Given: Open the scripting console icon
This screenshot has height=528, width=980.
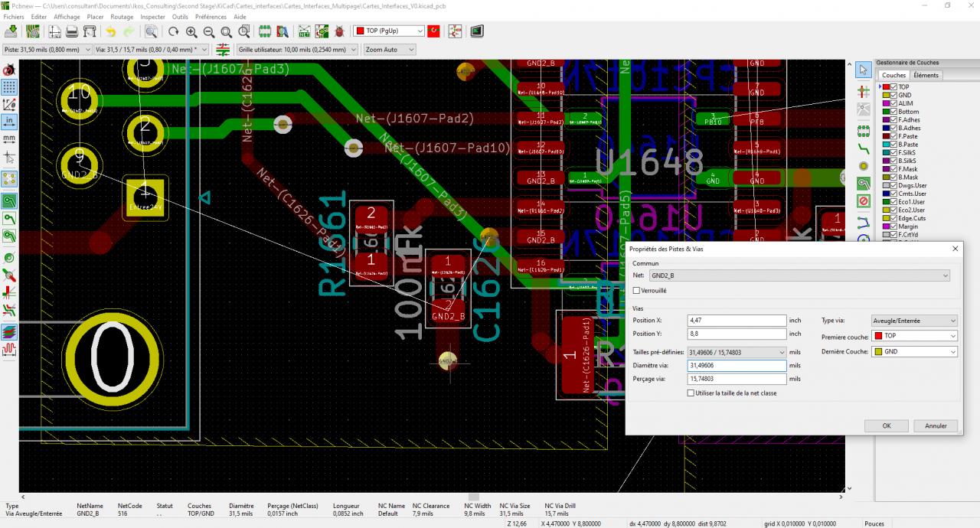Looking at the screenshot, I should tap(477, 31).
